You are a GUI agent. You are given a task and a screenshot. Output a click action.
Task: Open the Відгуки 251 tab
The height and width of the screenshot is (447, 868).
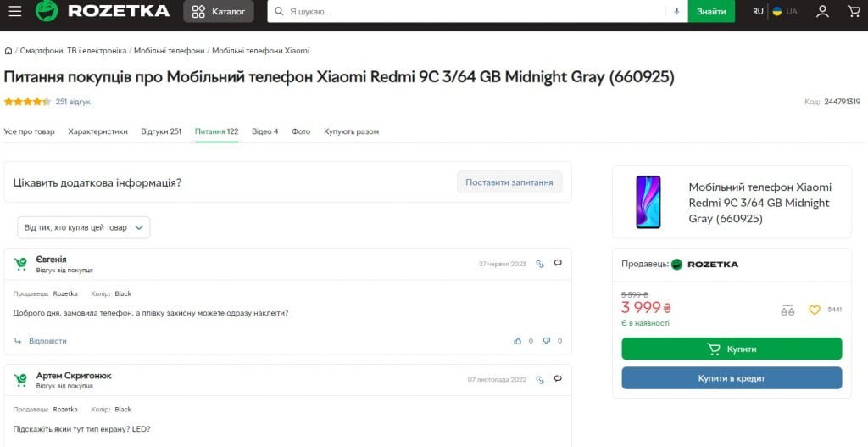click(x=161, y=131)
